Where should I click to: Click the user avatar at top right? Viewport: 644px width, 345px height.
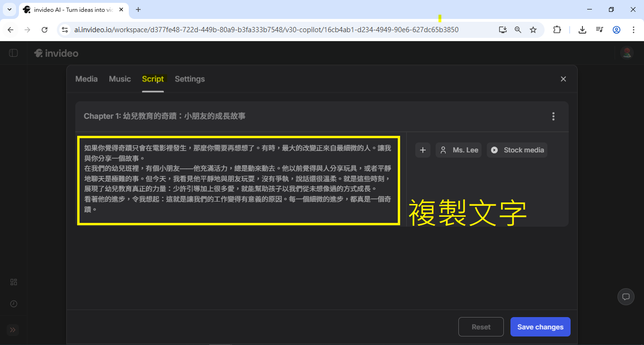(627, 53)
